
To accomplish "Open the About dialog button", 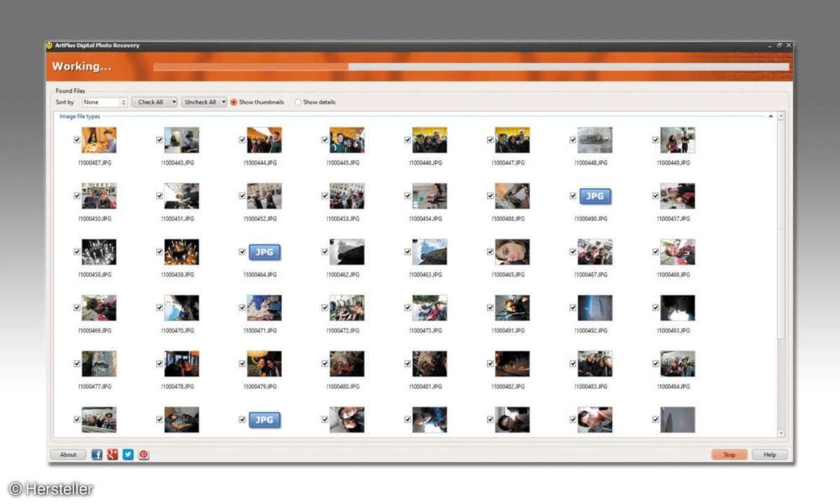I will (68, 455).
